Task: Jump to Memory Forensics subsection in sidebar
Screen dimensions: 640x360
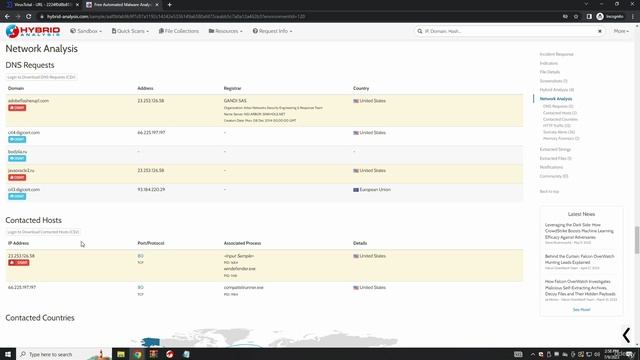Action: (x=561, y=138)
